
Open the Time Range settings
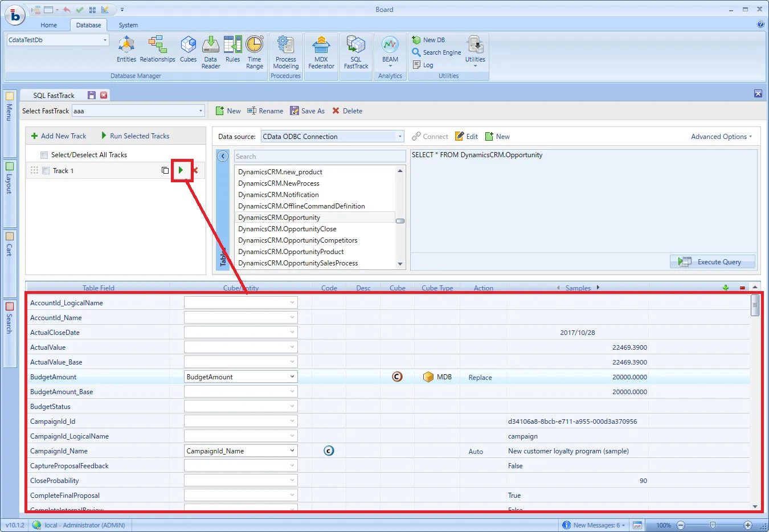coord(255,45)
